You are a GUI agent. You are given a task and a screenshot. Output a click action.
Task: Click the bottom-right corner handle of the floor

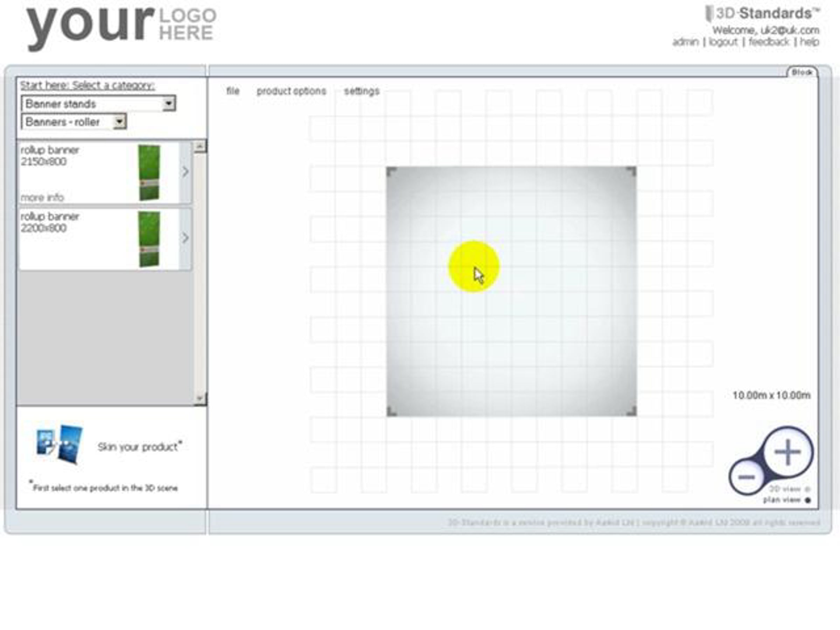coord(631,411)
